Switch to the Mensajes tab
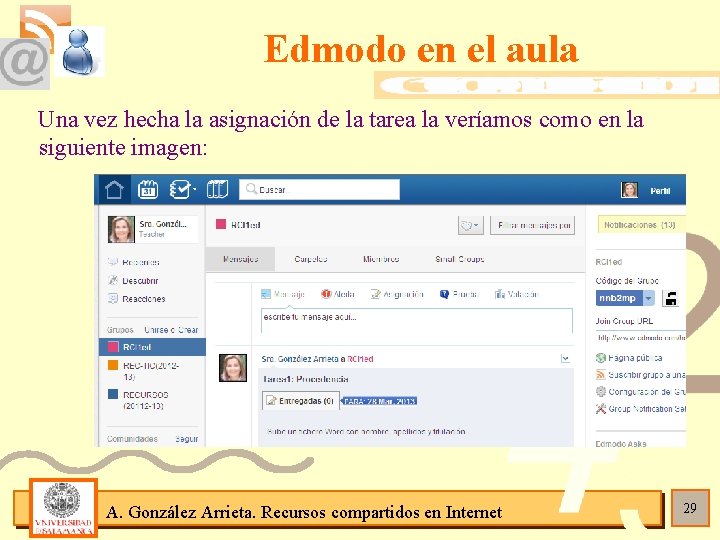Screen dimensions: 720x540 240,259
